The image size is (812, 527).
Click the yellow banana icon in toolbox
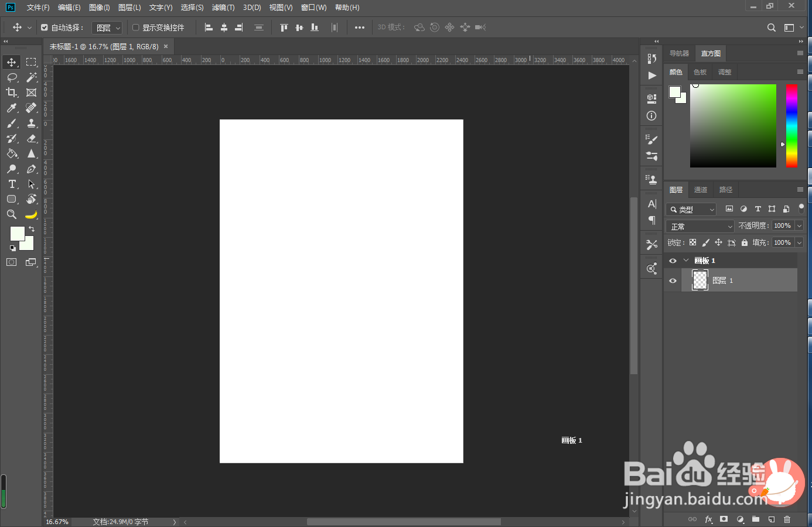point(32,214)
